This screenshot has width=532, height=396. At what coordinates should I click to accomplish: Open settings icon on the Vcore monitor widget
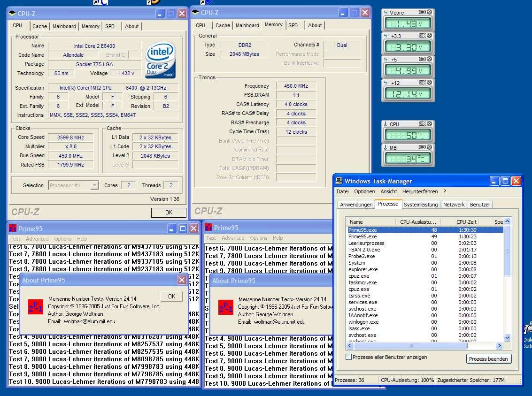click(x=422, y=12)
